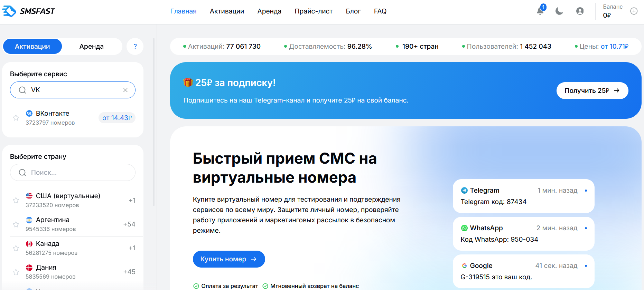Favorite Дания with its star
This screenshot has height=290, width=644.
(16, 272)
